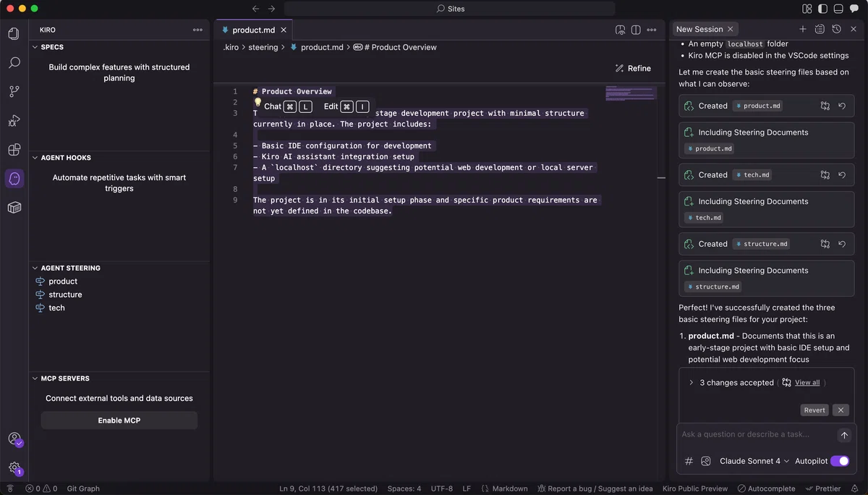The height and width of the screenshot is (495, 868).
Task: Click the lightbulb code action icon
Action: point(258,103)
